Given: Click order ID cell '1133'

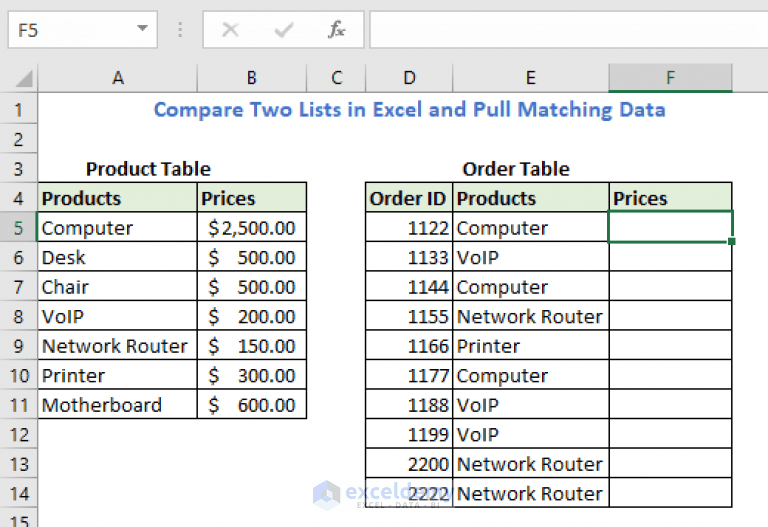Looking at the screenshot, I should (409, 257).
